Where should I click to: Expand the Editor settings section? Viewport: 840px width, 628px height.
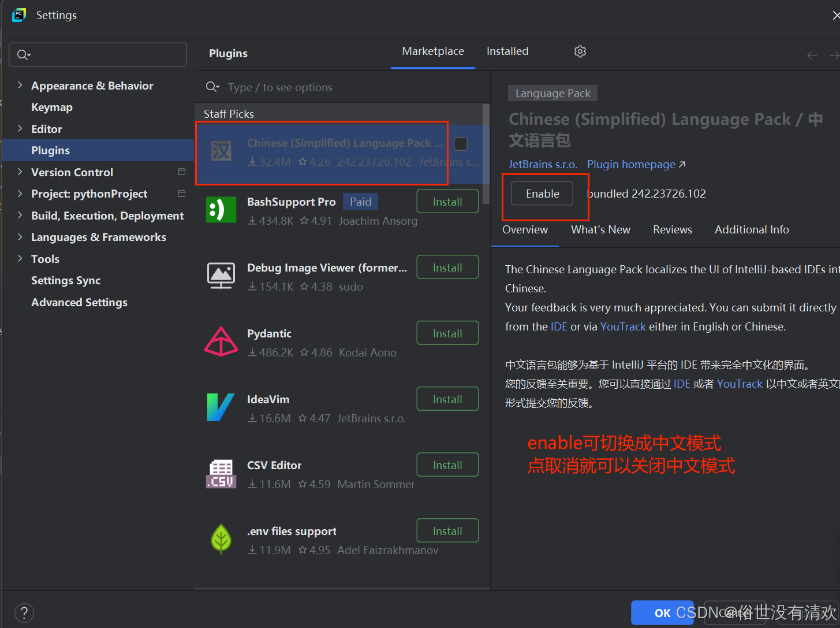click(20, 129)
